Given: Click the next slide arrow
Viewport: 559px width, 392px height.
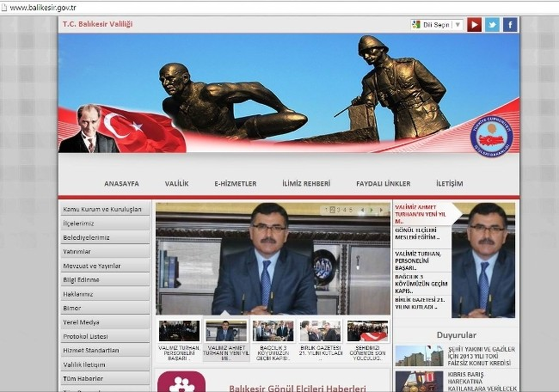Looking at the screenshot, I should pos(381,210).
